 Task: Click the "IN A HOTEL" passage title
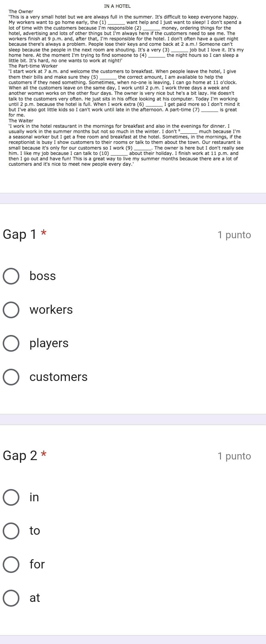[x=118, y=6]
